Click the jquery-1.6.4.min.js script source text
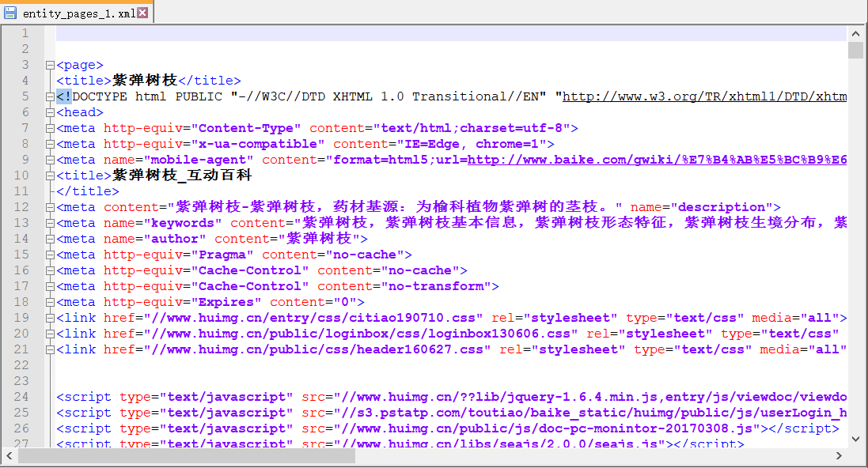Viewport: 868px width, 468px height. 590,397
